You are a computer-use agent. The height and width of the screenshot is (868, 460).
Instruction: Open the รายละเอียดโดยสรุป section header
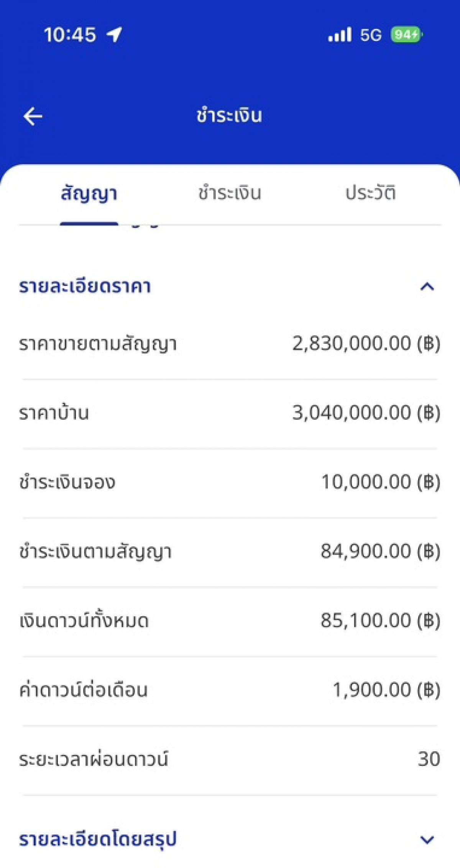point(98,839)
